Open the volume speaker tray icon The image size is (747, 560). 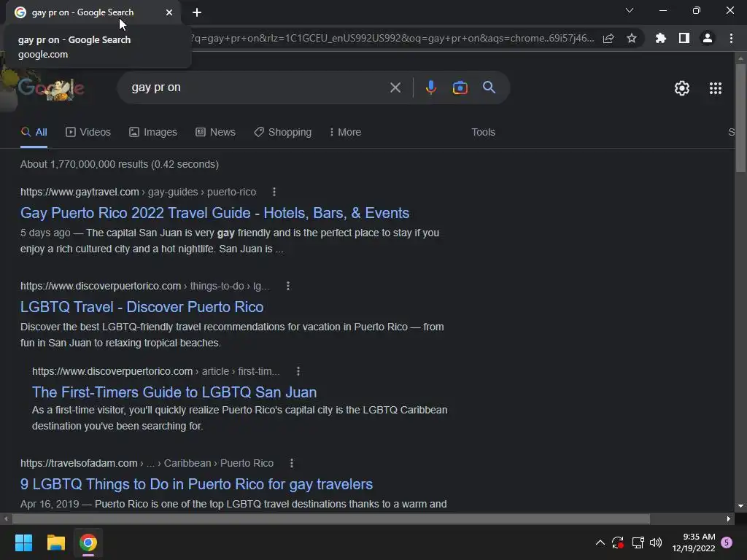tap(656, 542)
